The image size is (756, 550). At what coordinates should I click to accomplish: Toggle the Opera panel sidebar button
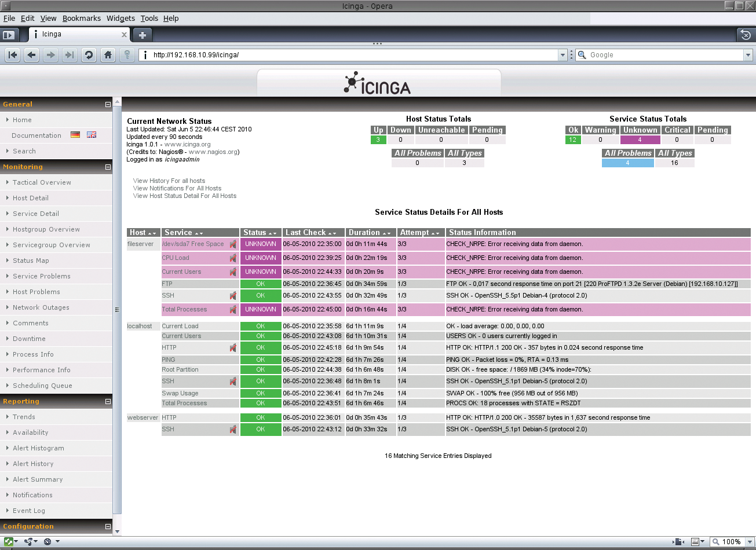(8, 35)
